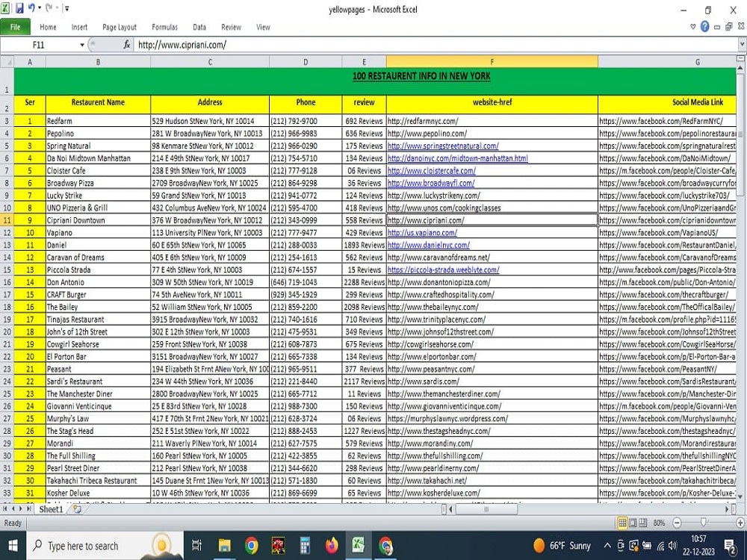Switch to the Insert ribbon tab
The height and width of the screenshot is (560, 747).
[79, 27]
